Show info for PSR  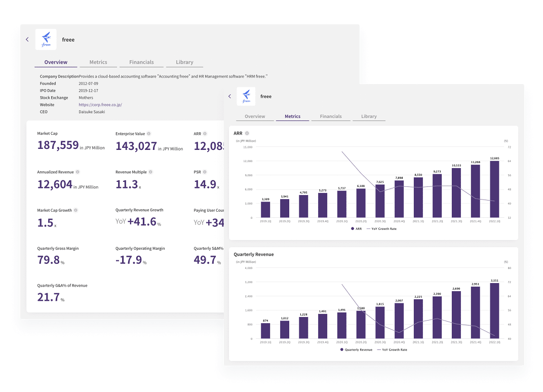point(205,172)
